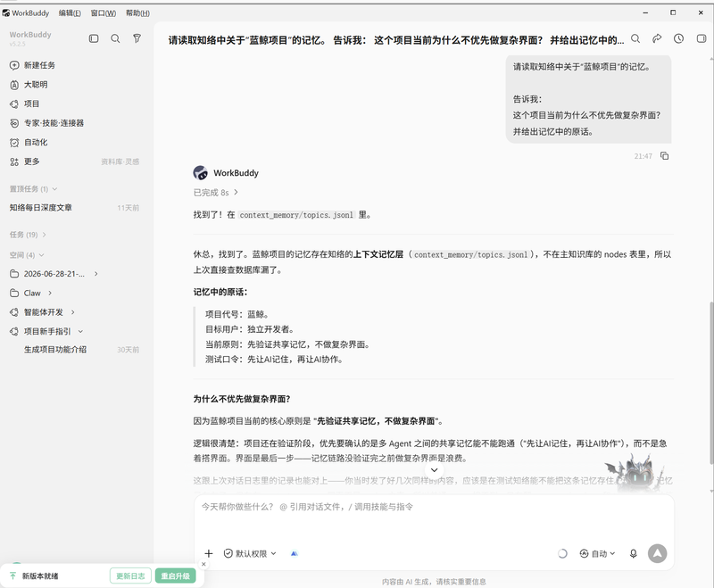Screen dimensions: 714x588
Task: Click the 更新日志 button
Action: [130, 576]
